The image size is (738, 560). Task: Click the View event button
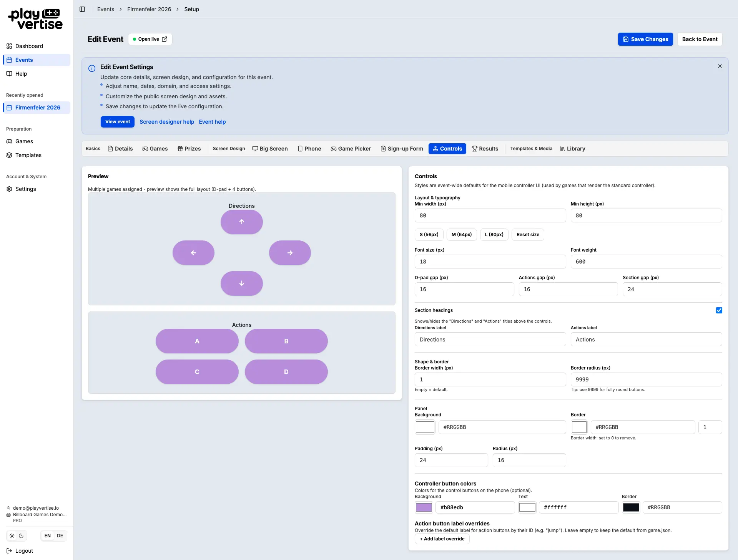click(118, 122)
